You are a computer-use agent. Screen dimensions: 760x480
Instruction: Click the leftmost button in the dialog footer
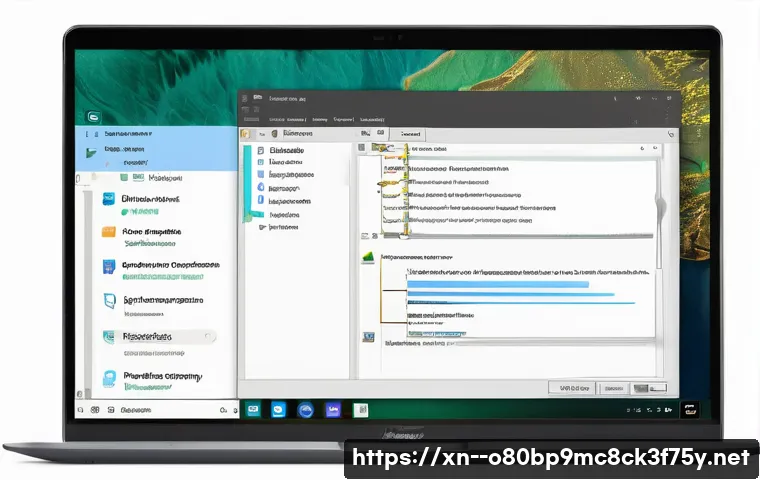pyautogui.click(x=573, y=388)
